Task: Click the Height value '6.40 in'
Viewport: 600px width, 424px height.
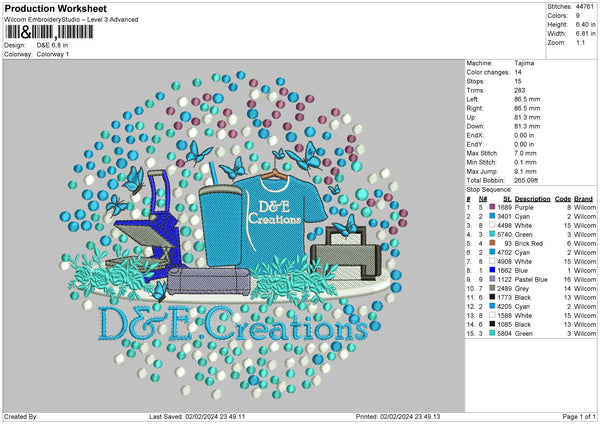Action: [x=585, y=24]
